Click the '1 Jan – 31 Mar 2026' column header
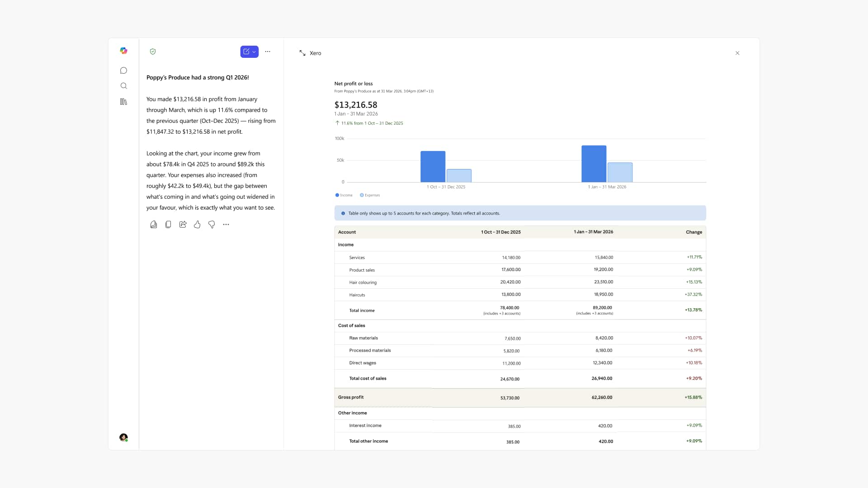Image resolution: width=868 pixels, height=488 pixels. point(593,232)
